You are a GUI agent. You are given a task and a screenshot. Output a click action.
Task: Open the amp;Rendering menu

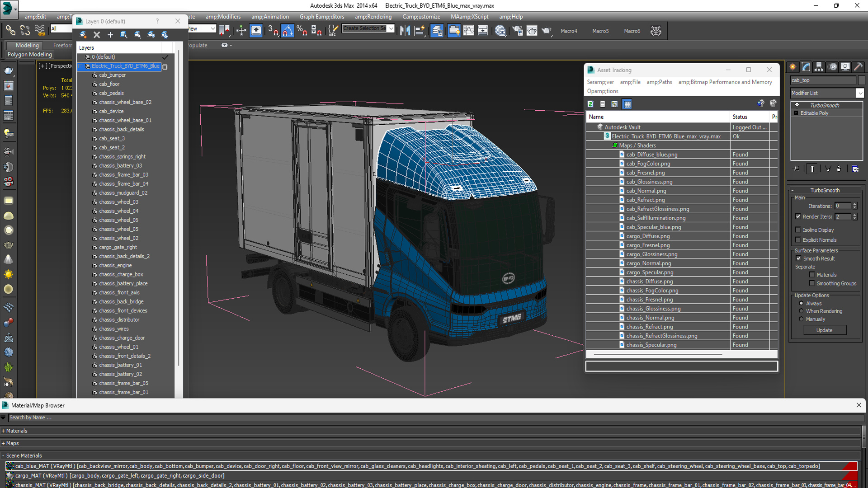373,17
